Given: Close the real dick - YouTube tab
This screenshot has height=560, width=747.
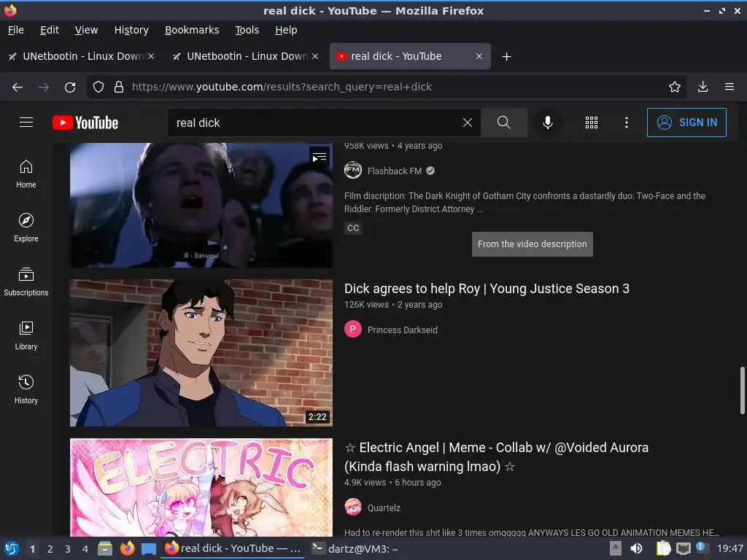Looking at the screenshot, I should coord(479,56).
